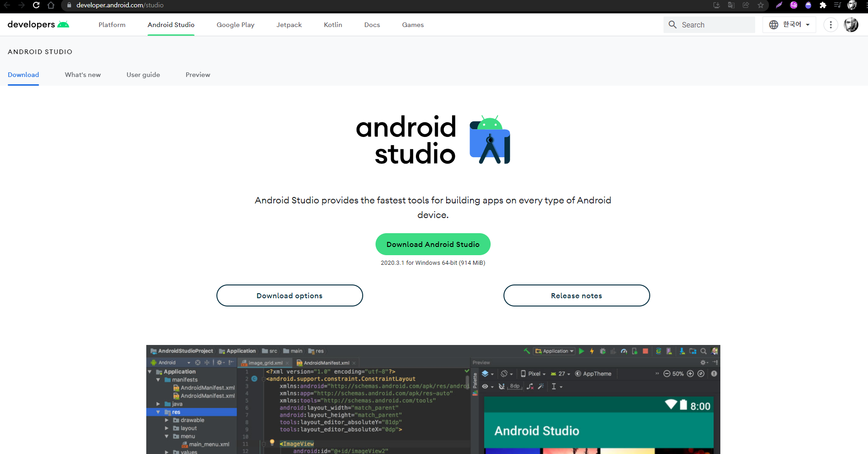Click the blue ninja extension icon
This screenshot has width=868, height=454.
pyautogui.click(x=808, y=5)
